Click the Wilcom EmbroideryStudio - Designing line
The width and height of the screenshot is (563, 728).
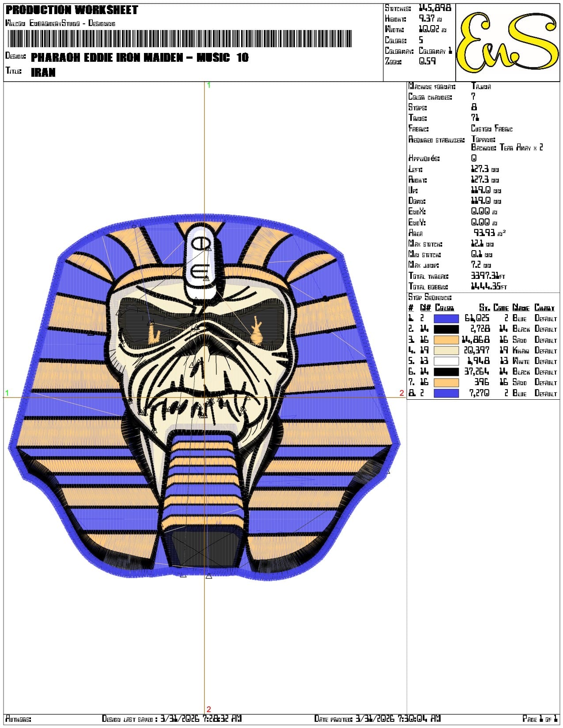point(60,23)
